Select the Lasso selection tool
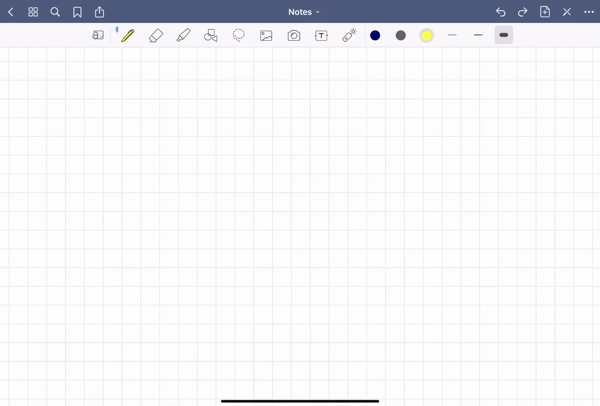This screenshot has width=600, height=406. 239,35
